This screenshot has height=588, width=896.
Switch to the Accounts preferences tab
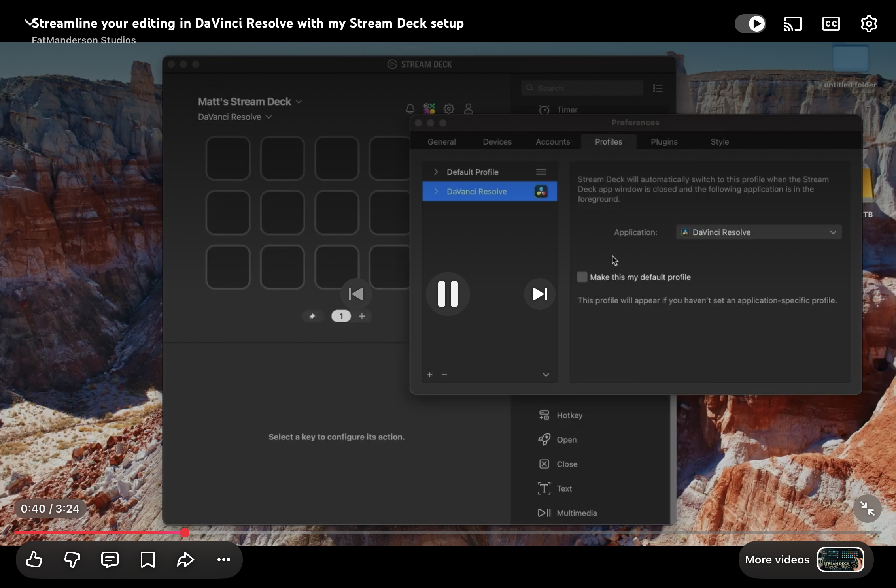(x=553, y=142)
